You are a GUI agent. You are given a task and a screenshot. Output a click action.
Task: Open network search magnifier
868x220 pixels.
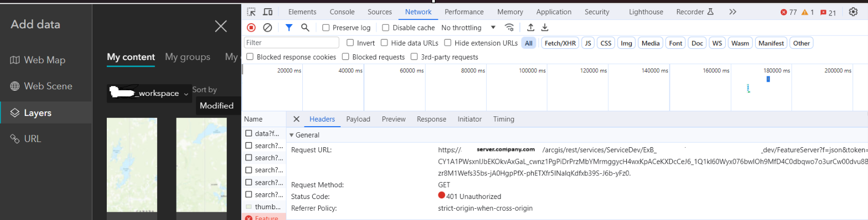tap(305, 27)
